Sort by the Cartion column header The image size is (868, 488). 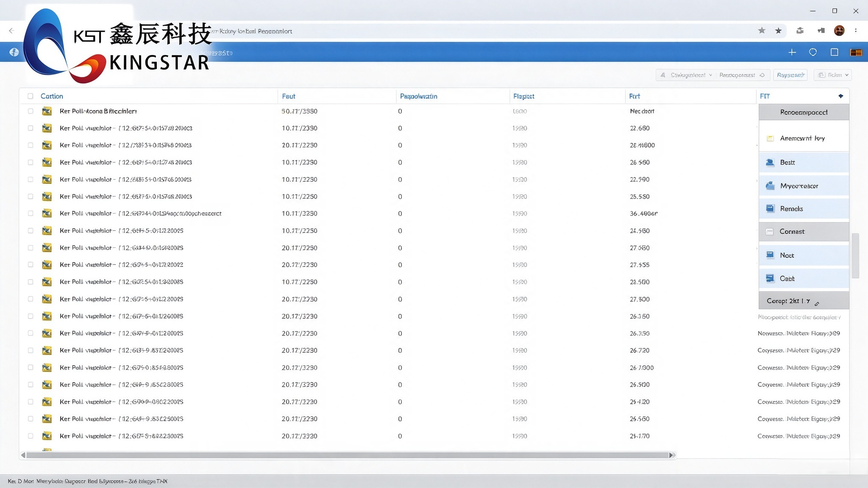coord(52,96)
